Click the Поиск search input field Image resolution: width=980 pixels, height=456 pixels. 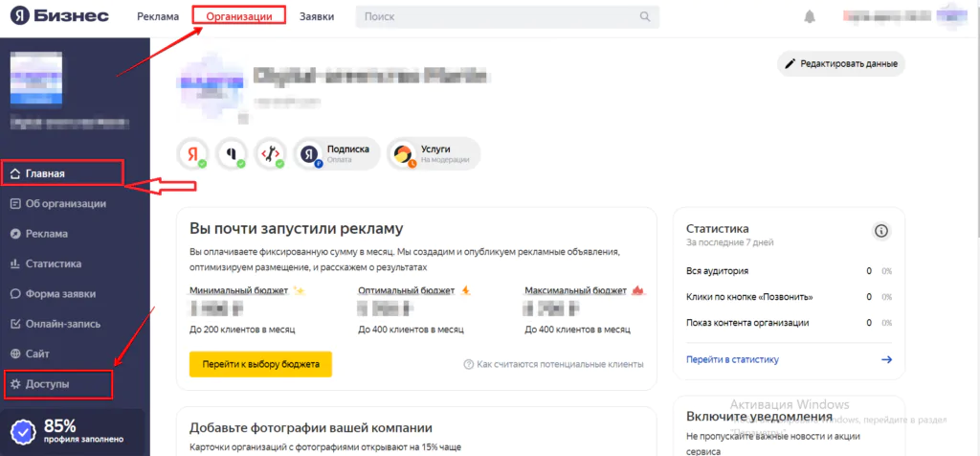point(498,17)
